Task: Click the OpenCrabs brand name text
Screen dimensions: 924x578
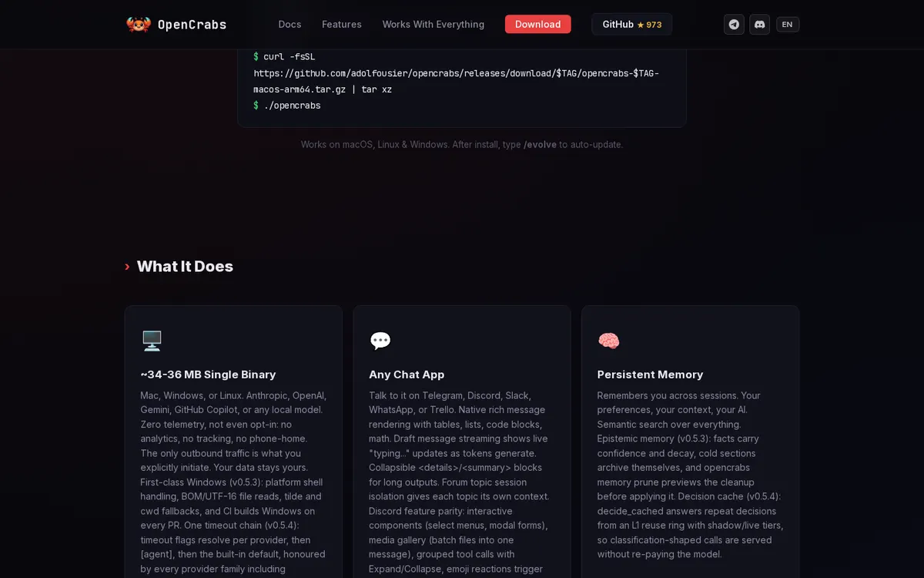Action: [x=192, y=25]
